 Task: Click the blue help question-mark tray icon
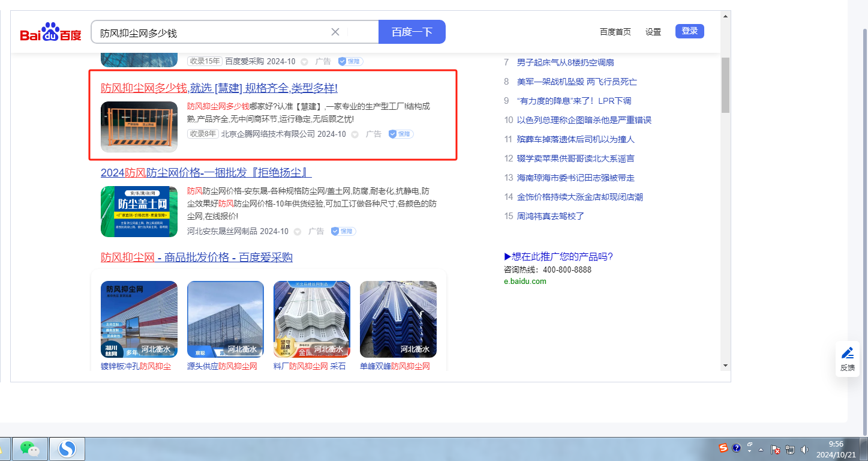click(x=737, y=448)
